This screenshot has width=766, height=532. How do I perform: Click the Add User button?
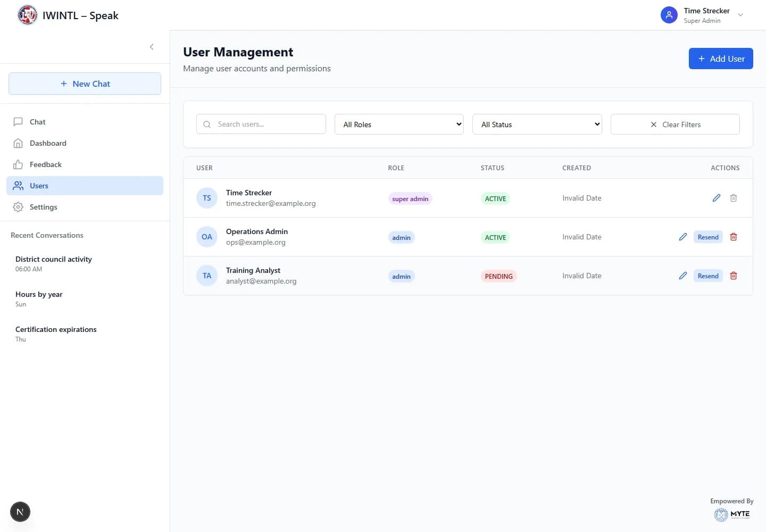pyautogui.click(x=721, y=59)
